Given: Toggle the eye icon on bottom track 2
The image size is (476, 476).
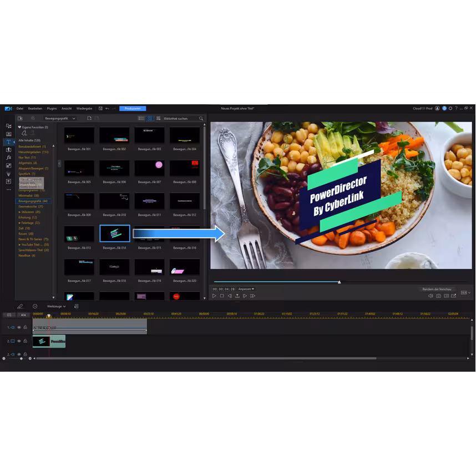Looking at the screenshot, I should 19,354.
